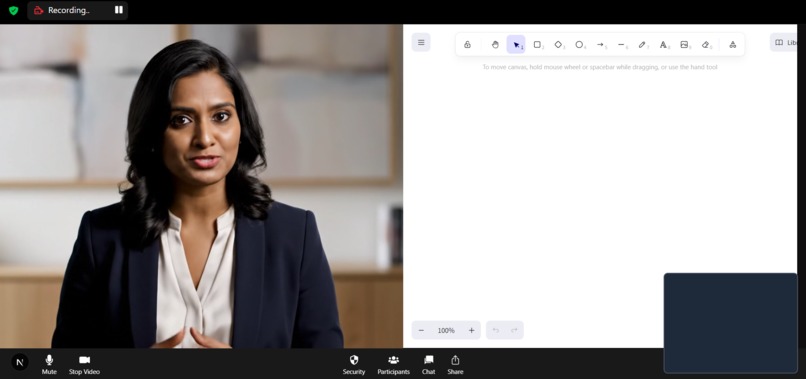Open the Participants panel

394,365
